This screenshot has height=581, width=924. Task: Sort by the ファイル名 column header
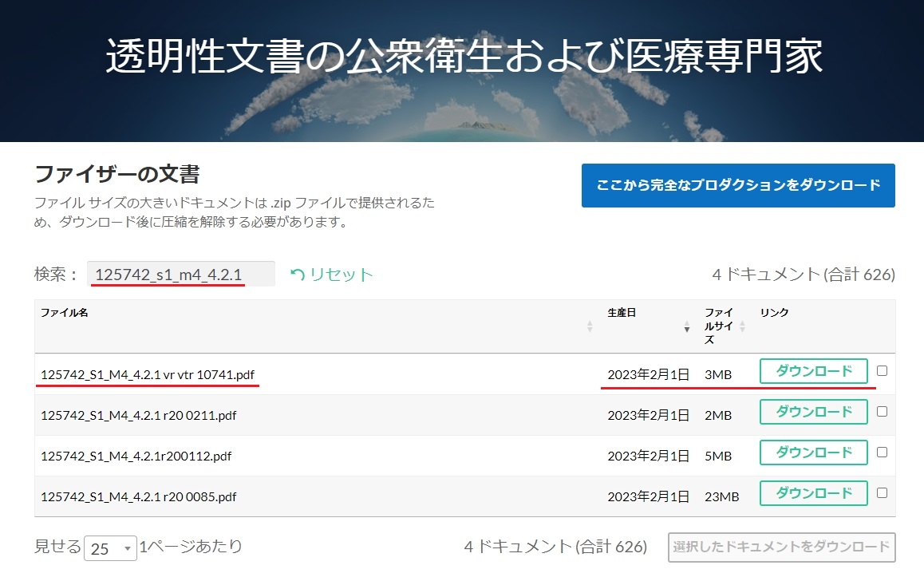coord(65,312)
